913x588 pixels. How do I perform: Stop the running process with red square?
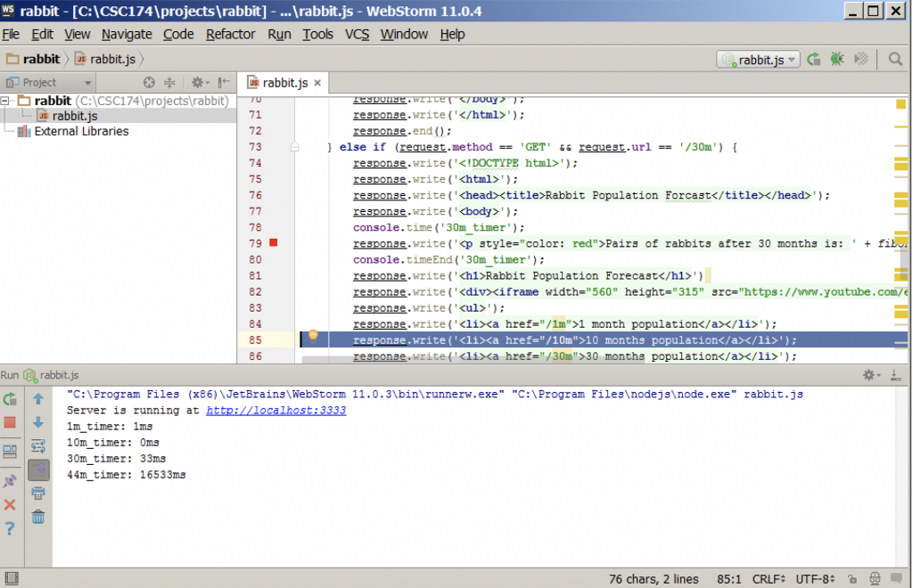[x=10, y=422]
